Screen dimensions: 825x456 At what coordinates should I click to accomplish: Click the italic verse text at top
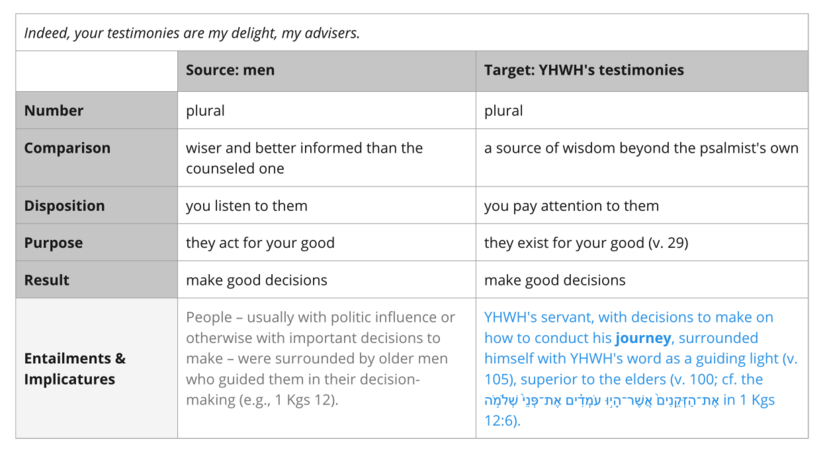192,33
